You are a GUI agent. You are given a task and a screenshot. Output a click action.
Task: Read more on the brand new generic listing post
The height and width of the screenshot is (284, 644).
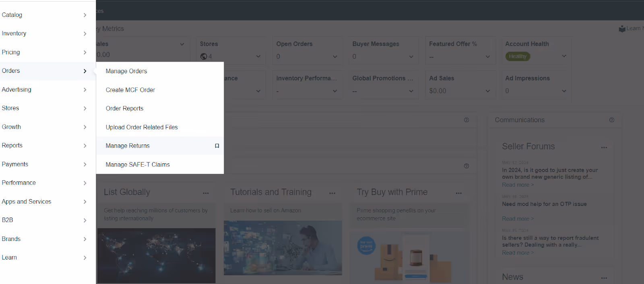tap(518, 185)
